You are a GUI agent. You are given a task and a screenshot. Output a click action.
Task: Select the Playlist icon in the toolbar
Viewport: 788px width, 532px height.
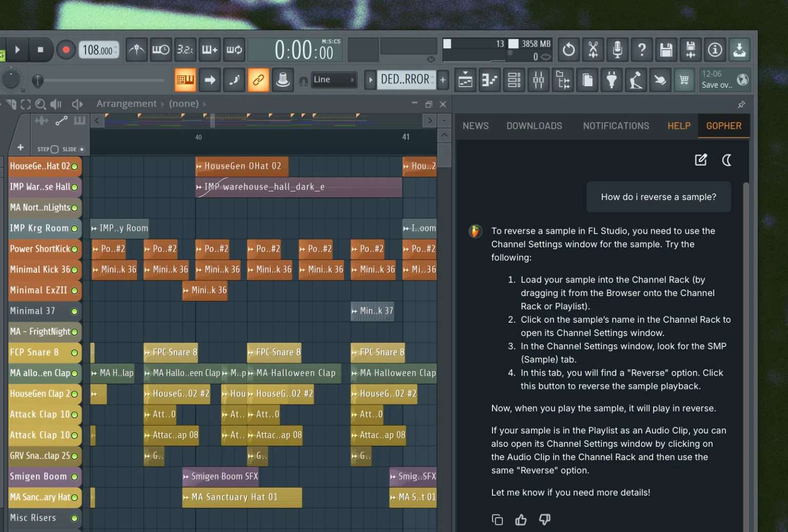pos(465,80)
